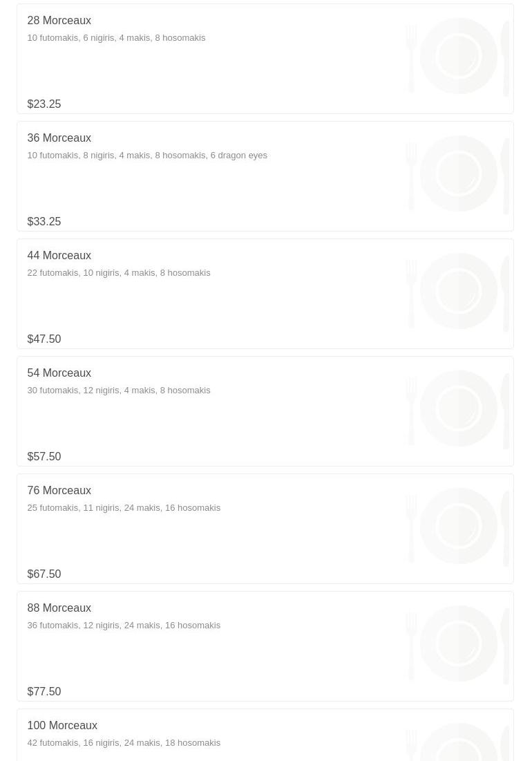Choose the 76 Morceaux menu title
Image resolution: width=532 pixels, height=761 pixels.
pyautogui.click(x=59, y=491)
